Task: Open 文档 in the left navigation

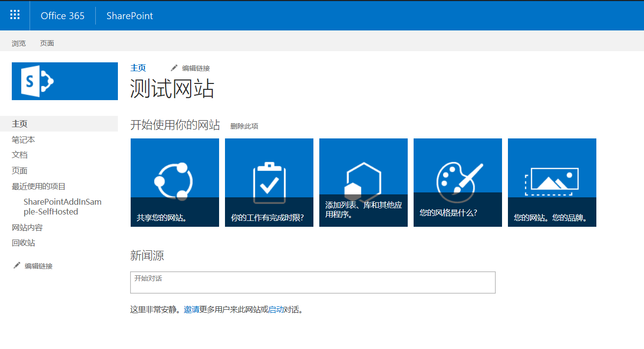Action: 19,155
